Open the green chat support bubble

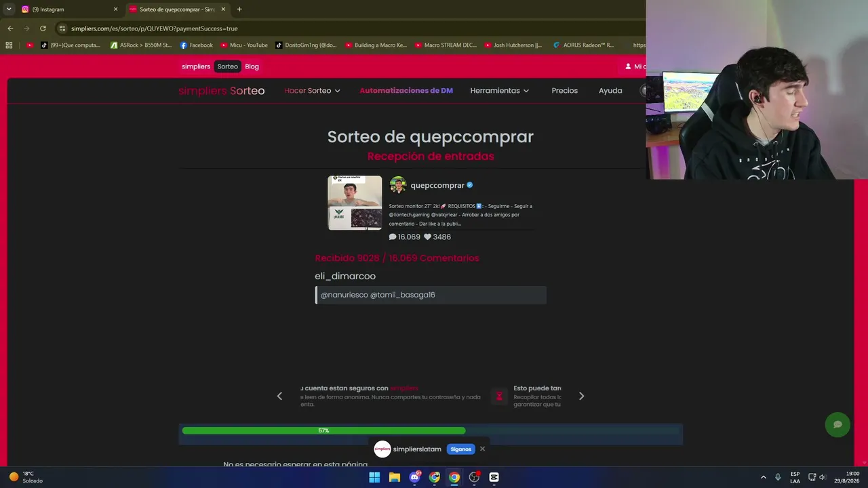pos(837,425)
